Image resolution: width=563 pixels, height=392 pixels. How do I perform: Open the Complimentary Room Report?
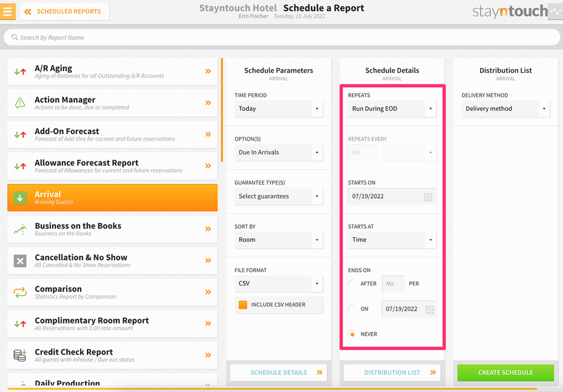click(113, 324)
